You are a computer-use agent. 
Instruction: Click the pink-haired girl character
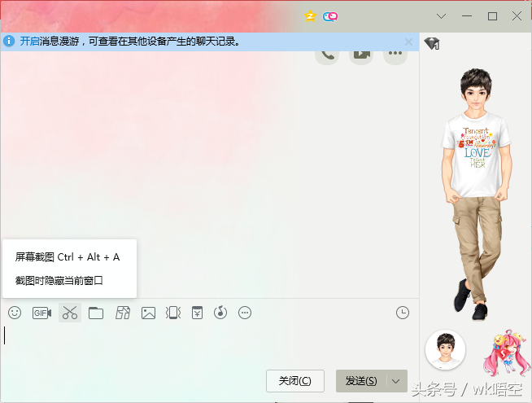point(506,353)
